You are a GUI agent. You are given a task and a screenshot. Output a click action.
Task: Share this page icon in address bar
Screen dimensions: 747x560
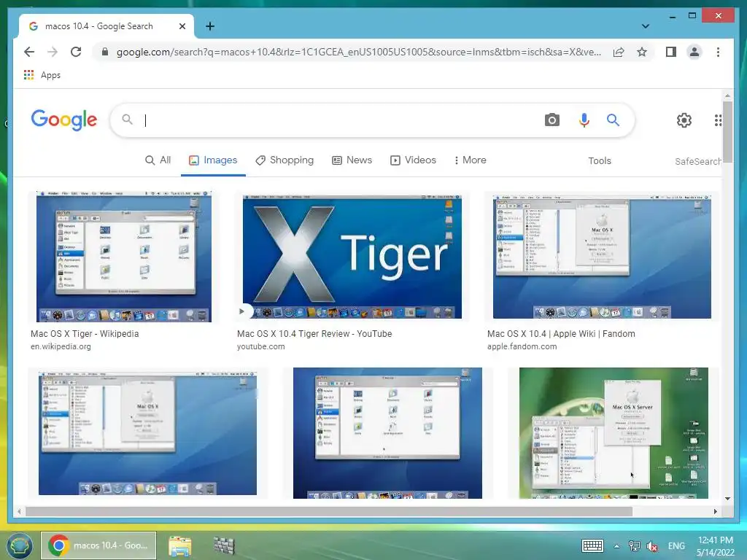click(619, 52)
